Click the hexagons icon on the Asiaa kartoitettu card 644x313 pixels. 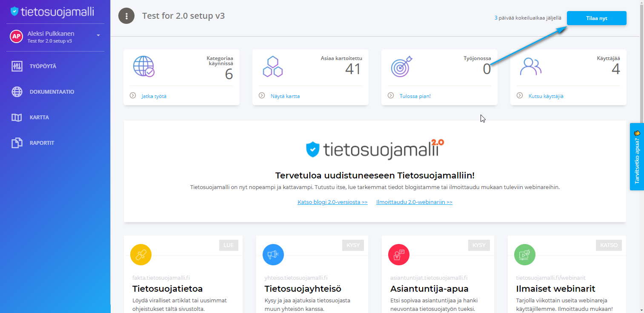click(273, 66)
